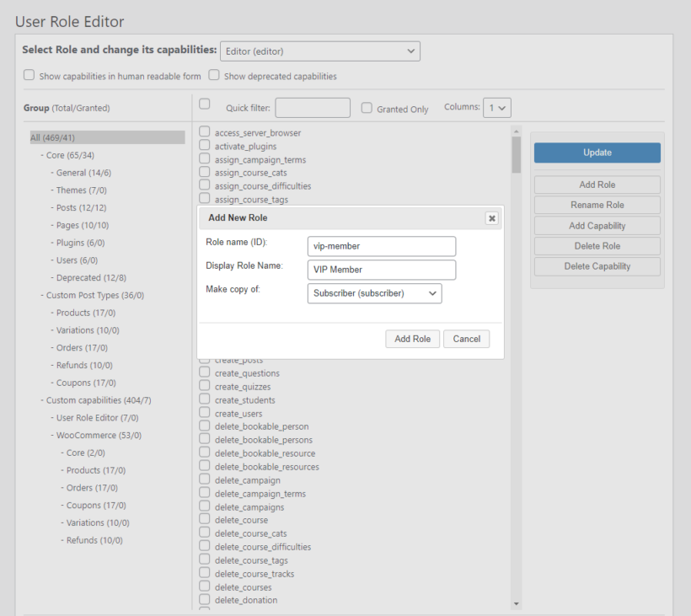Click the scrollbar down arrow
The image size is (691, 616).
(x=517, y=603)
